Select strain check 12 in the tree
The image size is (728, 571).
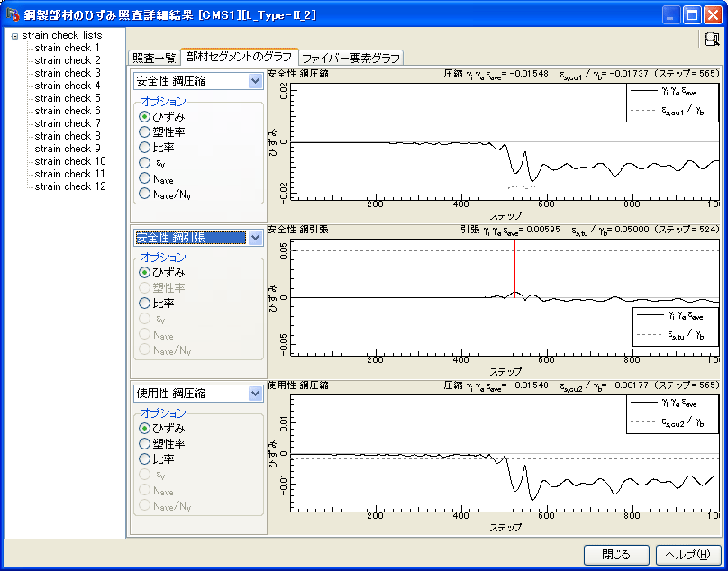[70, 186]
